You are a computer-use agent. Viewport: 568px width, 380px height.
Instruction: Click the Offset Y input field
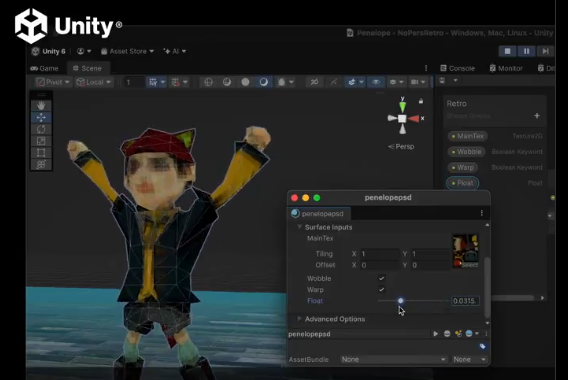(x=431, y=265)
